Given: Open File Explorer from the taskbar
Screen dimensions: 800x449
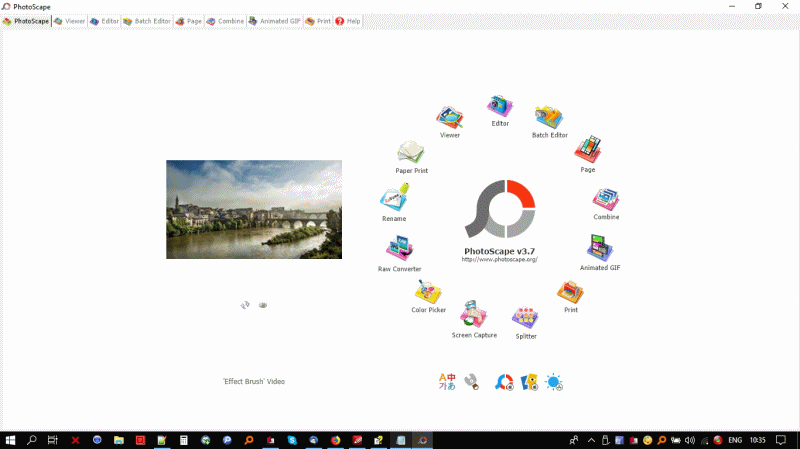Looking at the screenshot, I should [x=119, y=440].
